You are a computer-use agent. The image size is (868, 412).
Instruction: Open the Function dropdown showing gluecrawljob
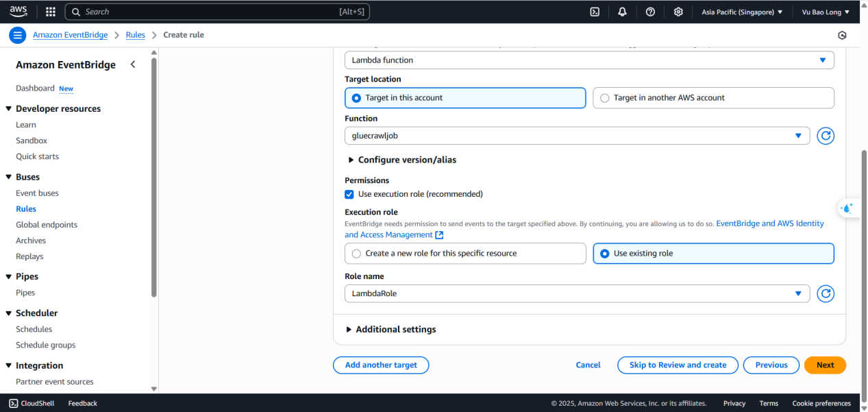(577, 136)
